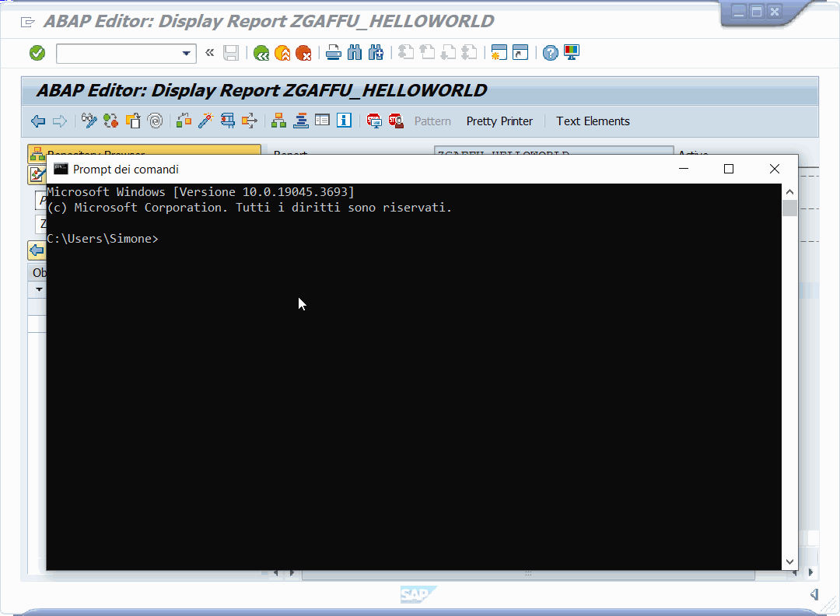The height and width of the screenshot is (616, 840).
Task: Click the left panel's blue back arrow button
Action: 37,250
